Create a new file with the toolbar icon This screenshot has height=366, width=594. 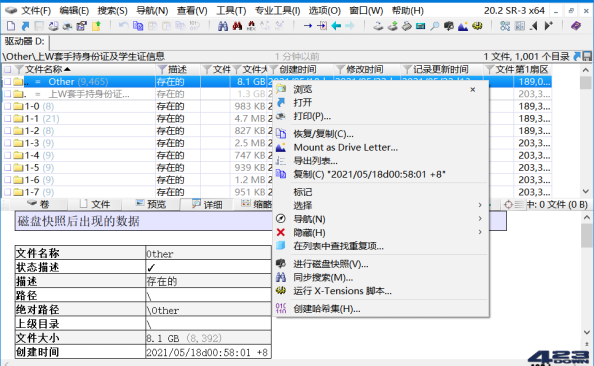click(11, 26)
